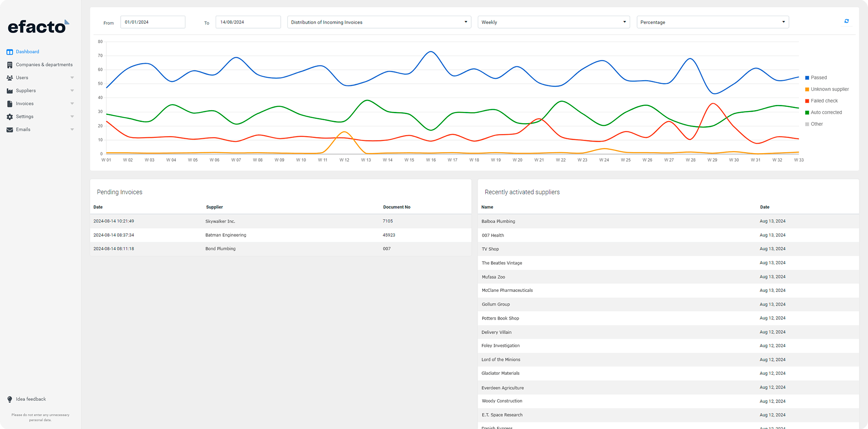Open the Distribution of Incoming Invoices dropdown
Viewport: 868px width, 429px height.
pyautogui.click(x=379, y=22)
